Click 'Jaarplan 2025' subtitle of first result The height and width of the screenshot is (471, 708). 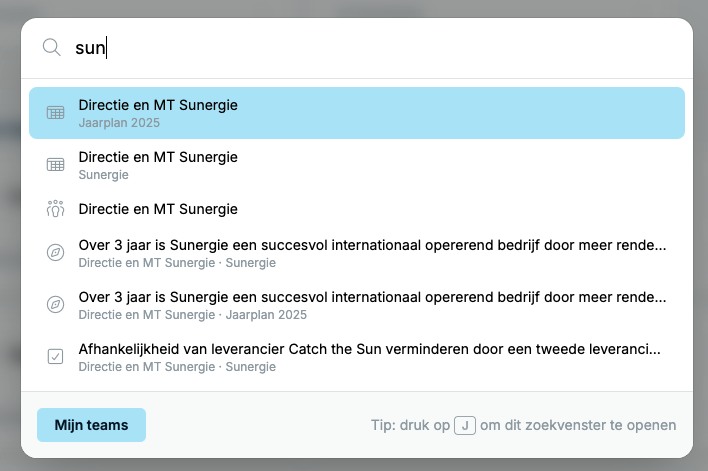point(119,123)
